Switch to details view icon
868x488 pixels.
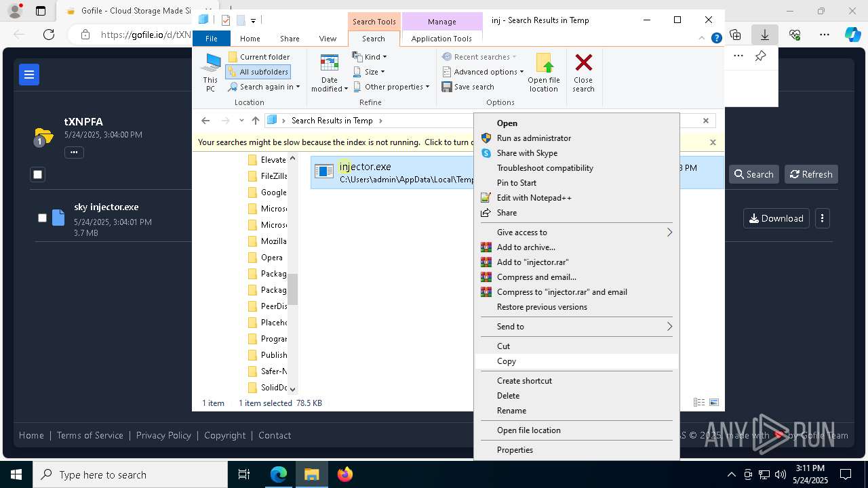(699, 403)
